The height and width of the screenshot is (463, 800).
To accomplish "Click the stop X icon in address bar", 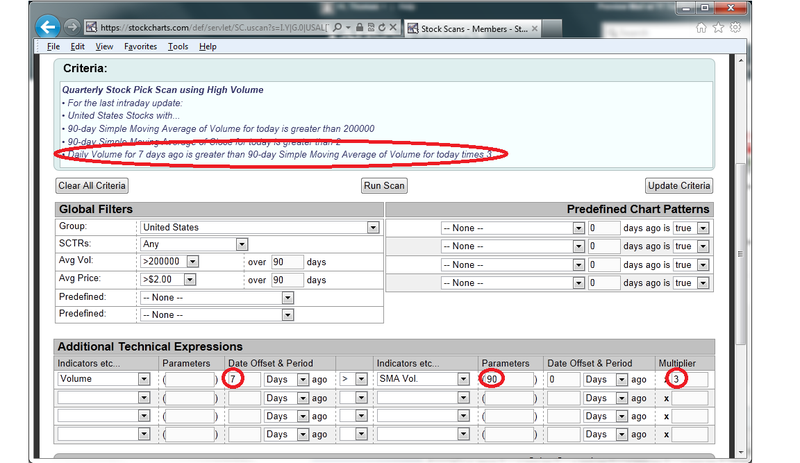I will click(x=393, y=28).
